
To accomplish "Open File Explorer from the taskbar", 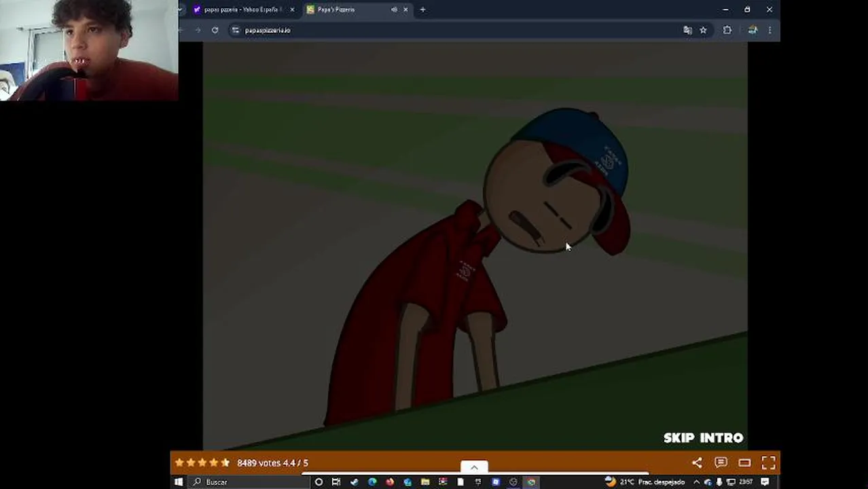I will click(x=425, y=482).
